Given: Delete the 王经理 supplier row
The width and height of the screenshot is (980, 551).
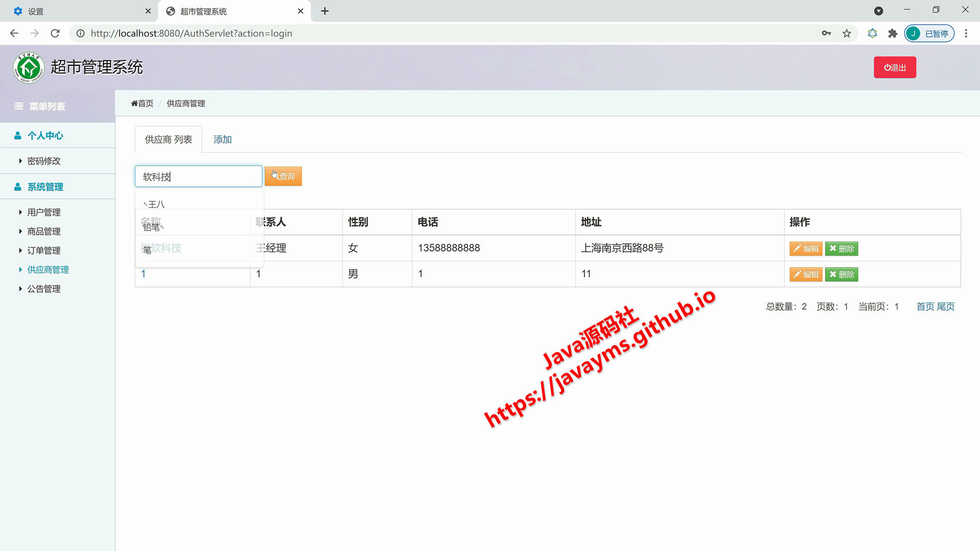Looking at the screenshot, I should (842, 248).
